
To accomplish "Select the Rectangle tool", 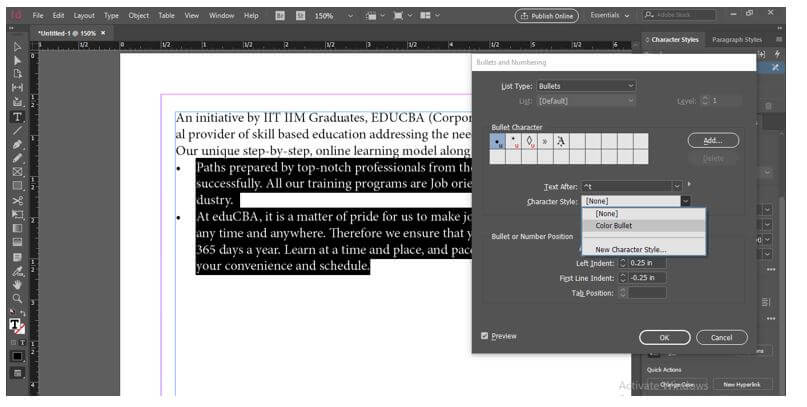I will (17, 186).
